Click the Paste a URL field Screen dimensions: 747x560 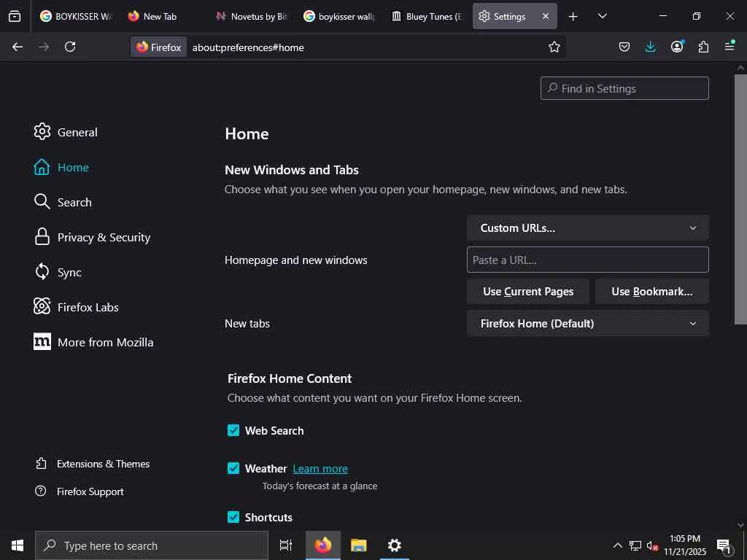pos(587,260)
